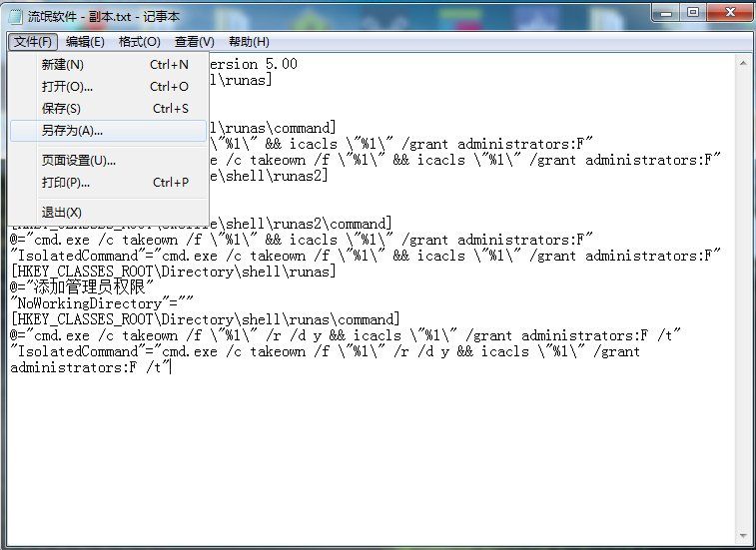Close the open 文件(F) menu
The width and height of the screenshot is (756, 550).
click(x=33, y=41)
